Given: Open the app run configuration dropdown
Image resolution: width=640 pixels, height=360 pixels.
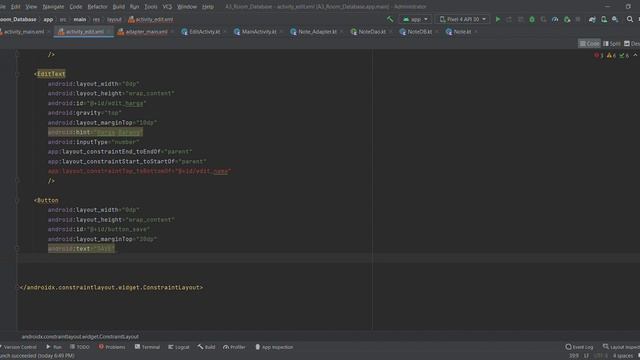Looking at the screenshot, I should (x=416, y=19).
